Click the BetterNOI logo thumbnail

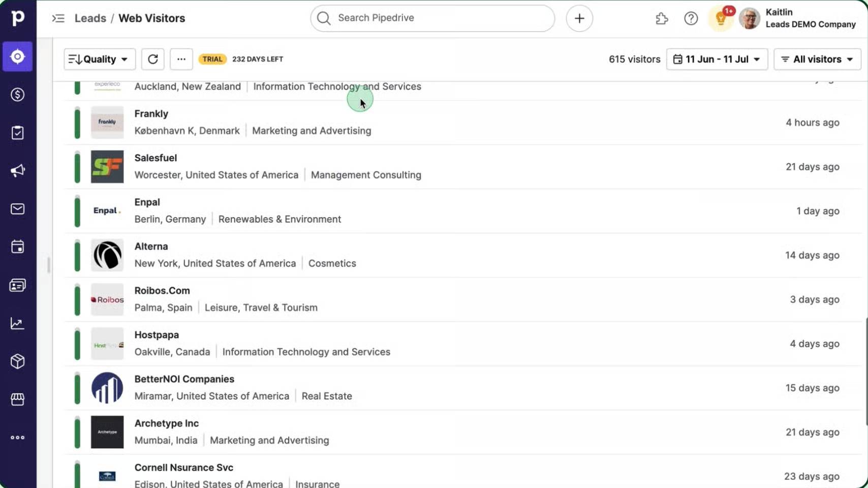tap(107, 388)
